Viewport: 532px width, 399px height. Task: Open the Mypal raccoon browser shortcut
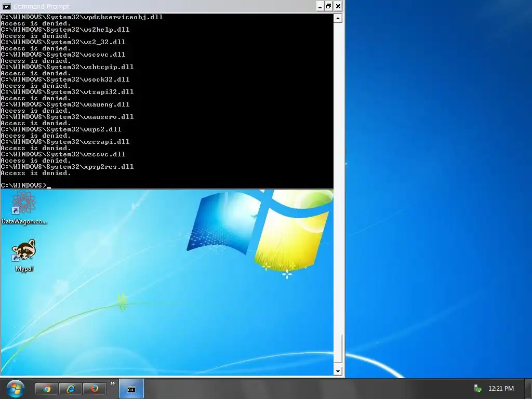click(24, 255)
